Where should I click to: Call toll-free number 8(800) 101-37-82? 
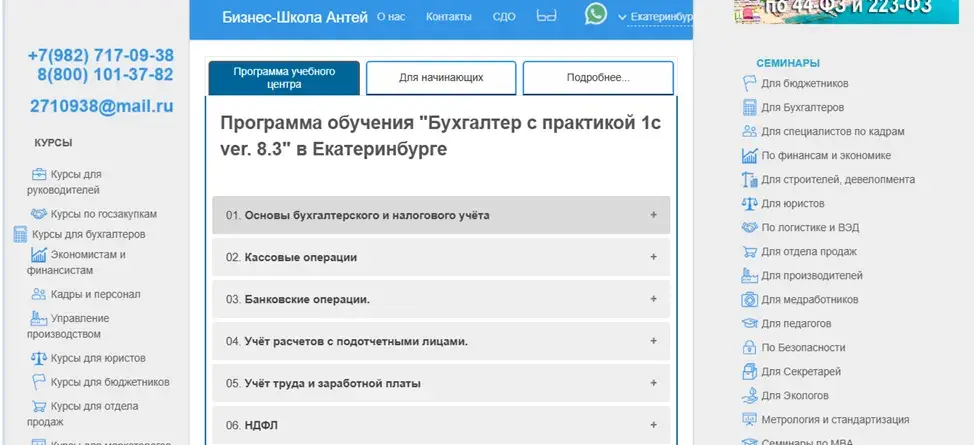105,75
